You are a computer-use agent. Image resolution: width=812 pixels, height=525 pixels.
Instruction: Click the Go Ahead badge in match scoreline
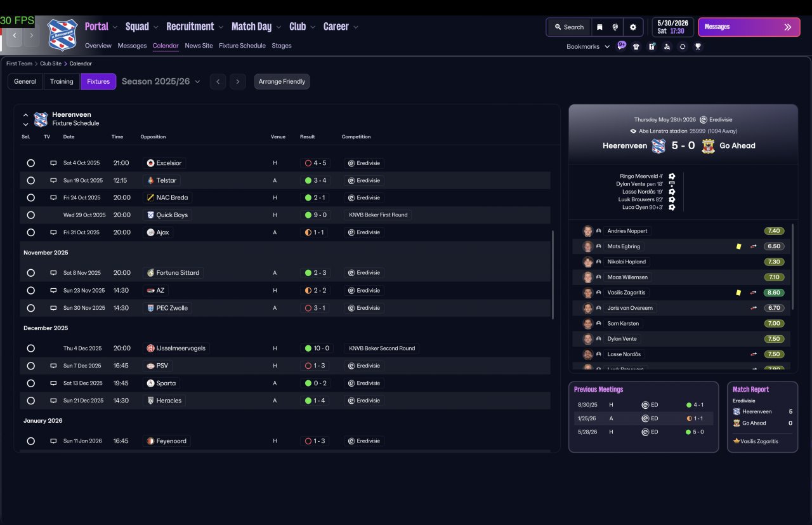tap(707, 145)
